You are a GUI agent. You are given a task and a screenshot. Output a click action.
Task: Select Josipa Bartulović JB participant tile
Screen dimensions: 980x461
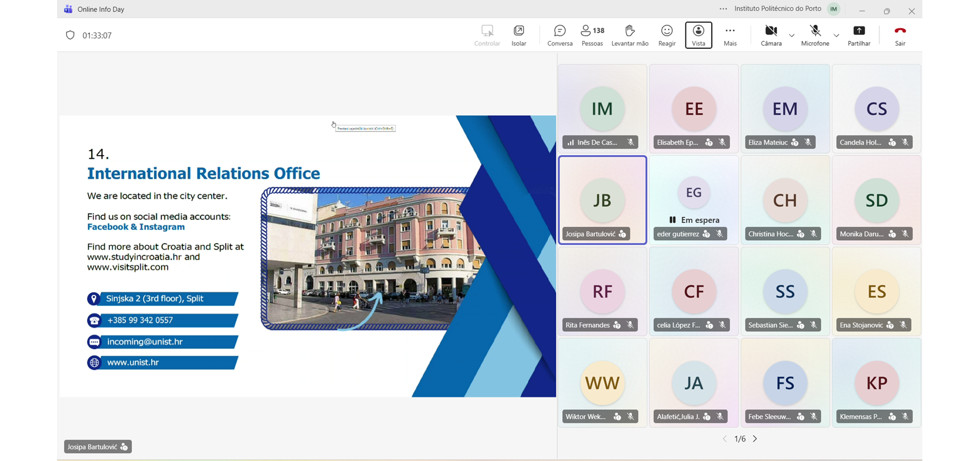[602, 200]
